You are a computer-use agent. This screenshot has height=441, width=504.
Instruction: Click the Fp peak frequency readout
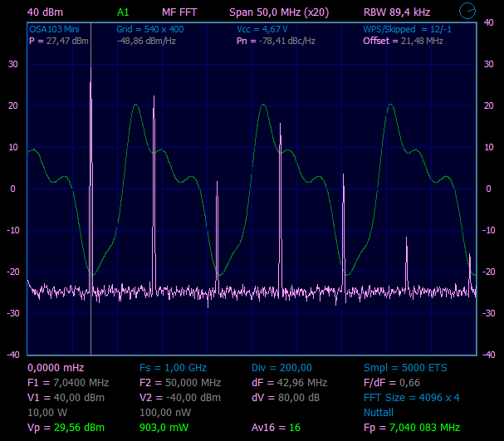(411, 427)
